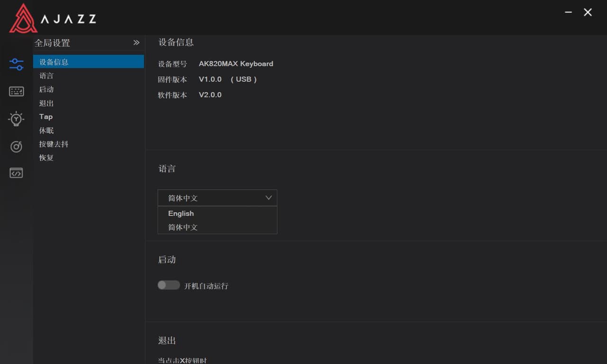Click the 全局设置 panel title
Image resolution: width=607 pixels, height=364 pixels.
click(52, 43)
